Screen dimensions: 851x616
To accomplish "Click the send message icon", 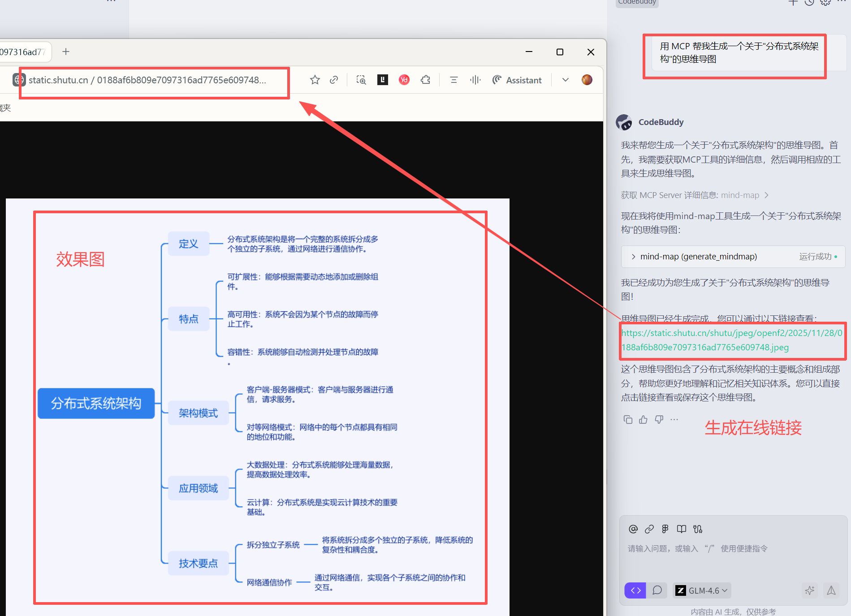I will point(831,590).
